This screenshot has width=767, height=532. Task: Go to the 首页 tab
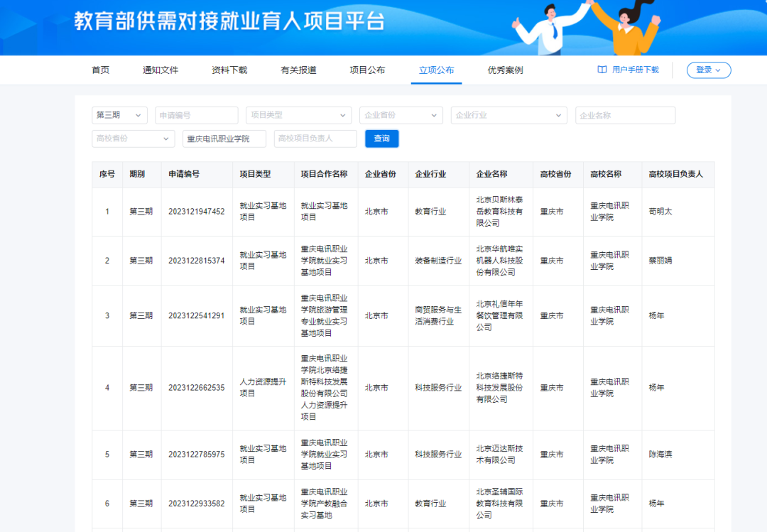[x=101, y=70]
